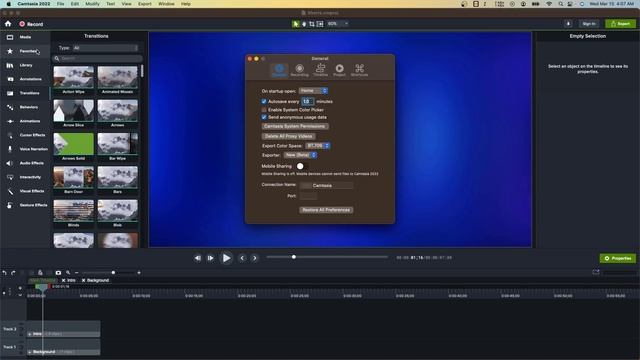
Task: Open the transitions Type dropdown
Action: [106, 48]
